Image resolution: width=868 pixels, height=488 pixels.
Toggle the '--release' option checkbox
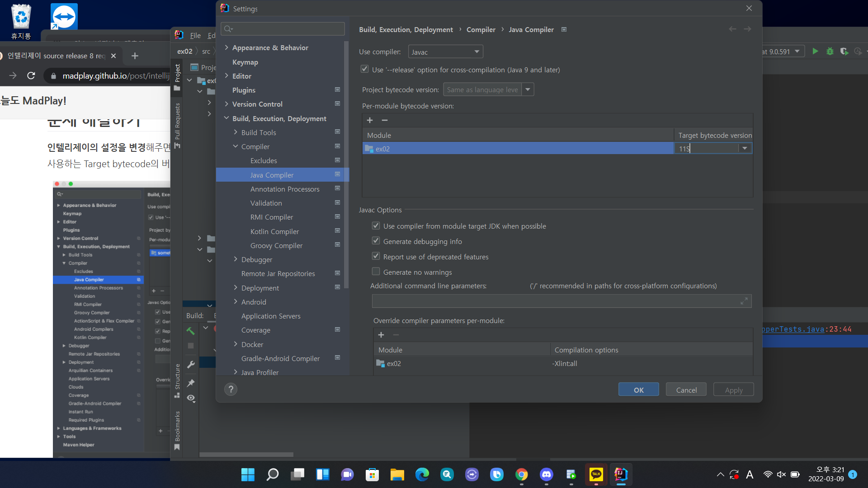tap(364, 70)
